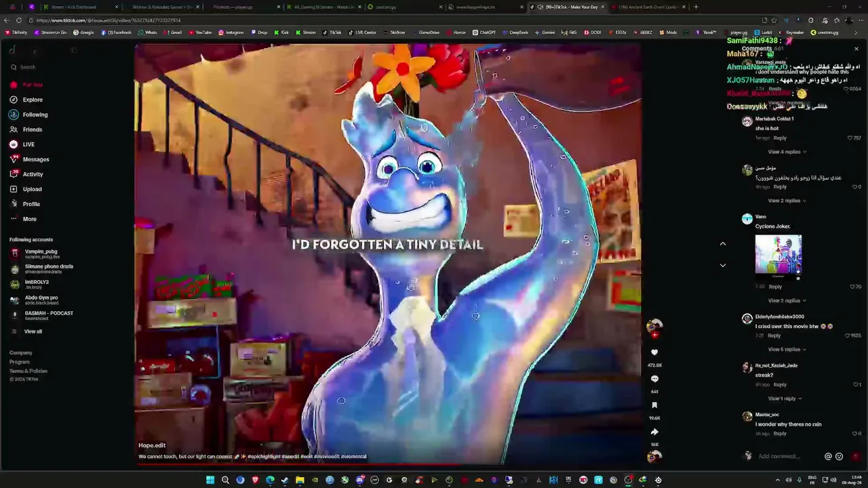The image size is (868, 488).
Task: Share the video using the arrow icon
Action: (x=654, y=432)
